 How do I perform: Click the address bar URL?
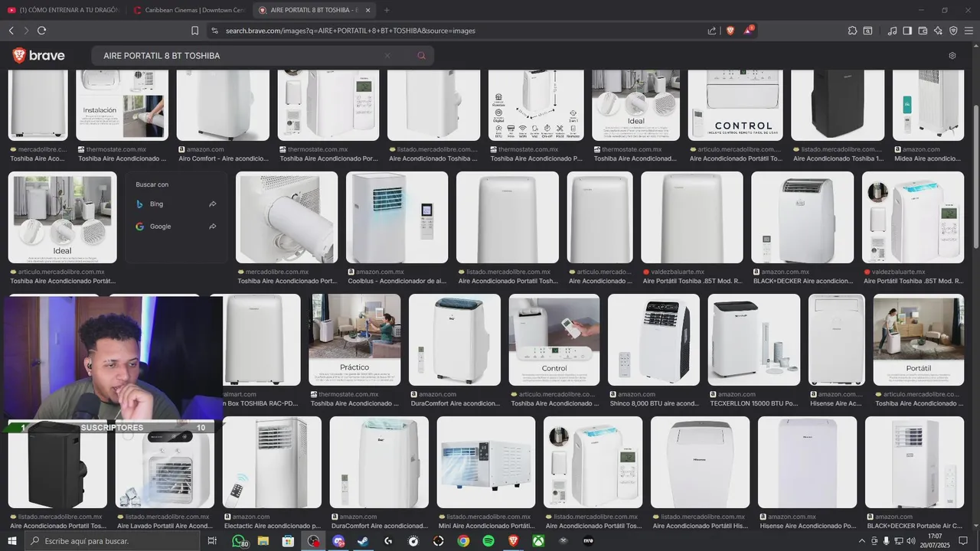click(351, 31)
